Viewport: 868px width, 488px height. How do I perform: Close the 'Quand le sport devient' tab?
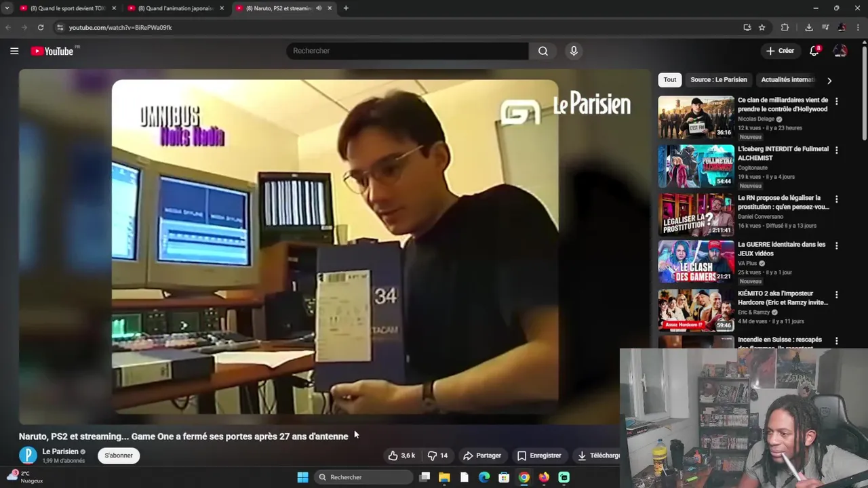click(x=113, y=8)
